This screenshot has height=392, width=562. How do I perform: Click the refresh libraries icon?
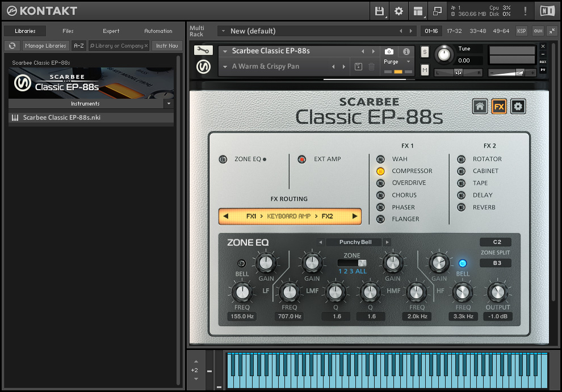[x=12, y=46]
